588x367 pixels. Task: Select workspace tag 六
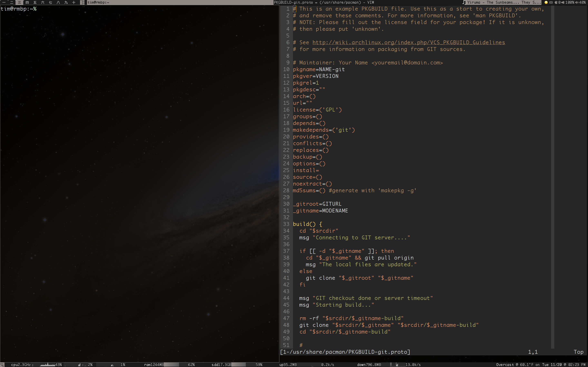43,2
